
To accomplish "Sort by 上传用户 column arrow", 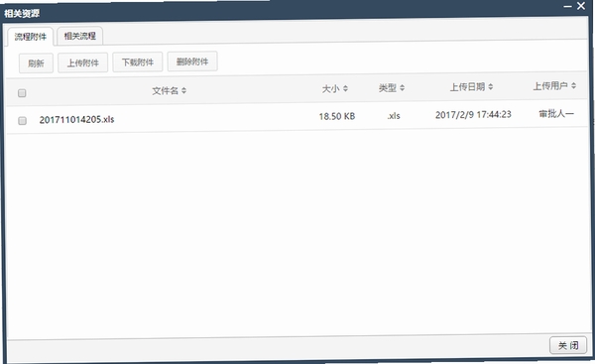I will 573,85.
